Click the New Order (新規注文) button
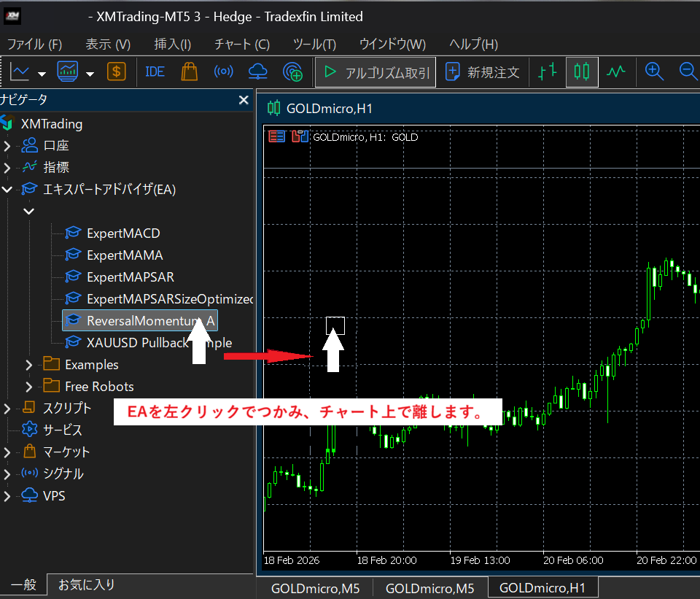The width and height of the screenshot is (700, 599). pyautogui.click(x=483, y=72)
